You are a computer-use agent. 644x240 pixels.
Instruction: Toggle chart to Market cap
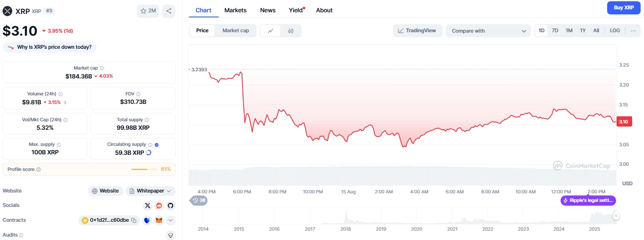pyautogui.click(x=235, y=31)
